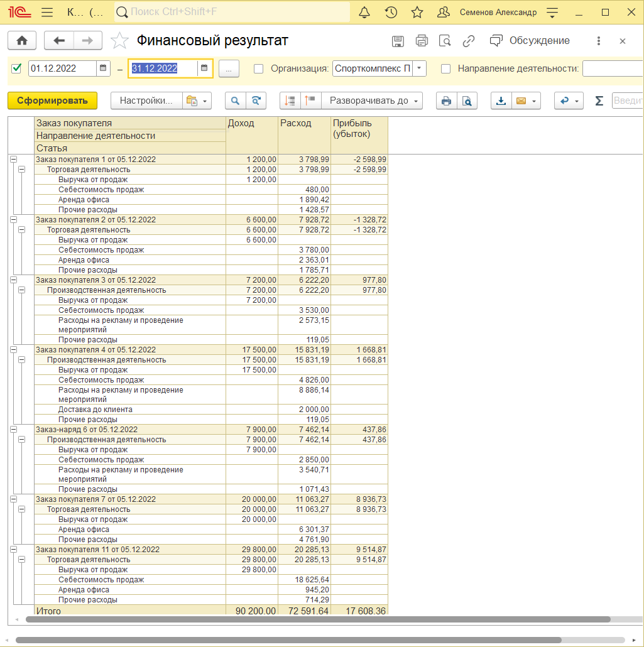Click the global search field

coord(232,12)
